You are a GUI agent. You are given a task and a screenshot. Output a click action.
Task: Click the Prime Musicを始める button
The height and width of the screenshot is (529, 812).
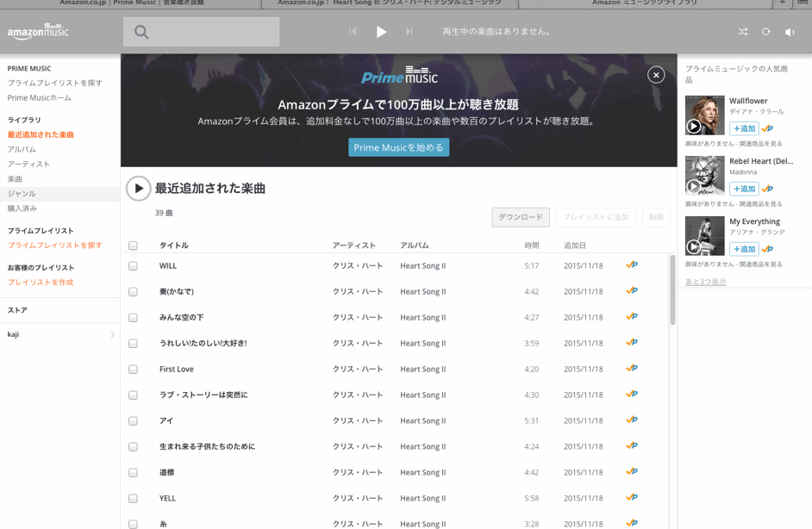[399, 147]
